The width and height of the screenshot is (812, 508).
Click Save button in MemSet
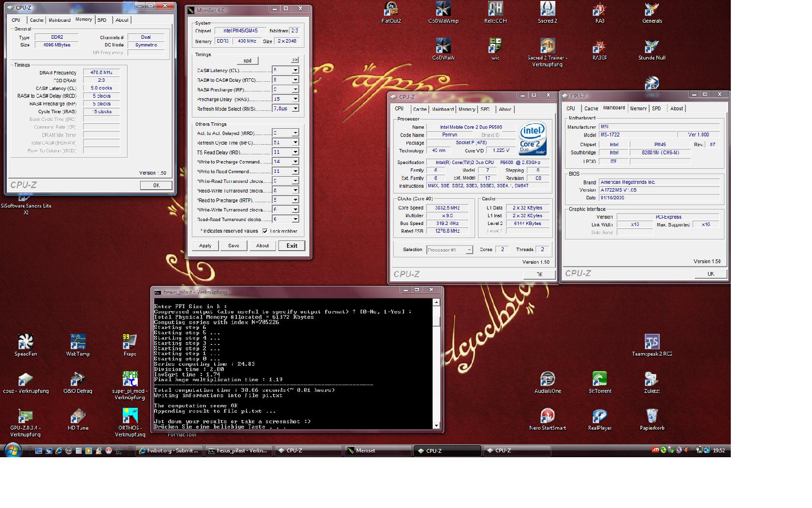[233, 246]
